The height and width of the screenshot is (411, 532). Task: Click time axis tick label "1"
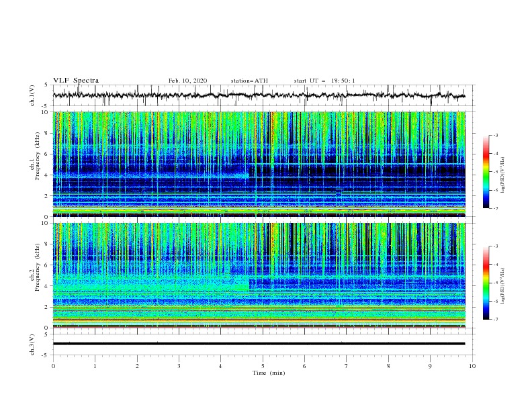click(95, 366)
